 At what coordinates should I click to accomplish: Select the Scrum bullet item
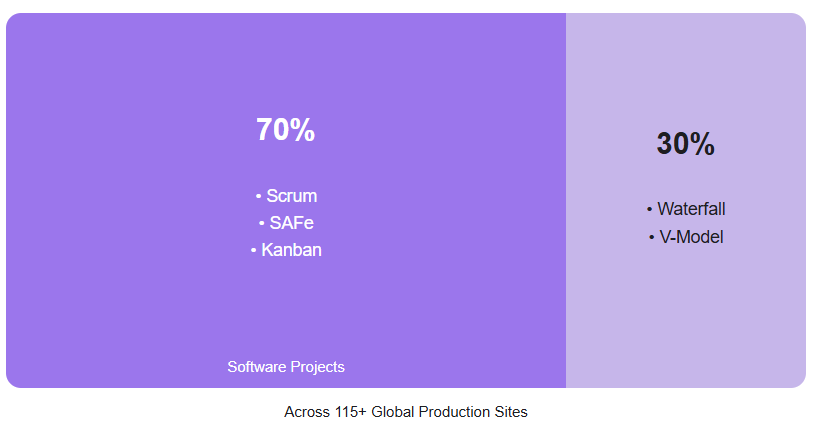286,196
